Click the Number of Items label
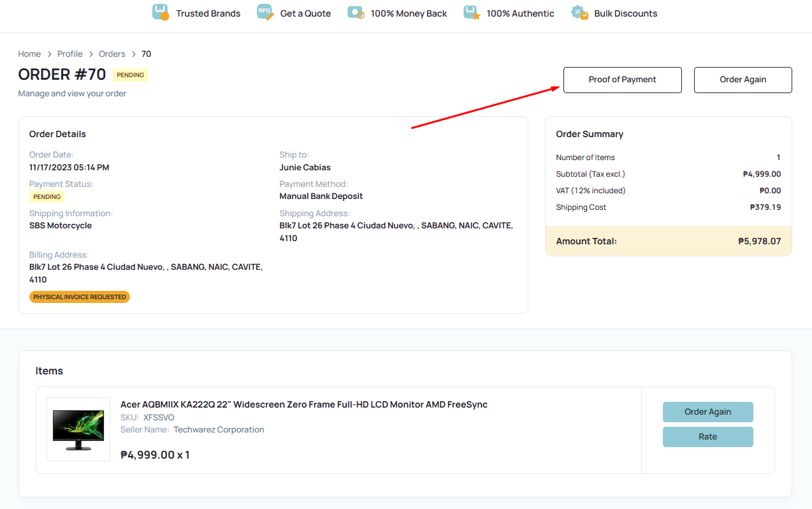 tap(585, 158)
